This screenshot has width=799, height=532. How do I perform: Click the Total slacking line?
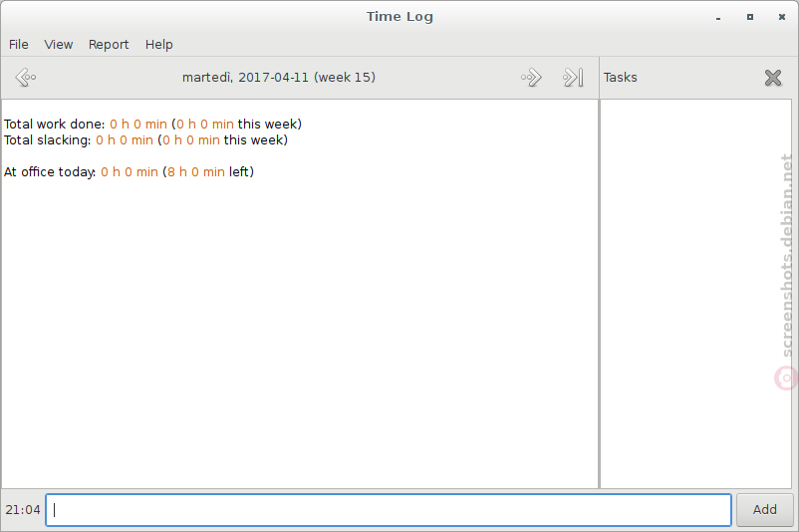click(x=145, y=140)
